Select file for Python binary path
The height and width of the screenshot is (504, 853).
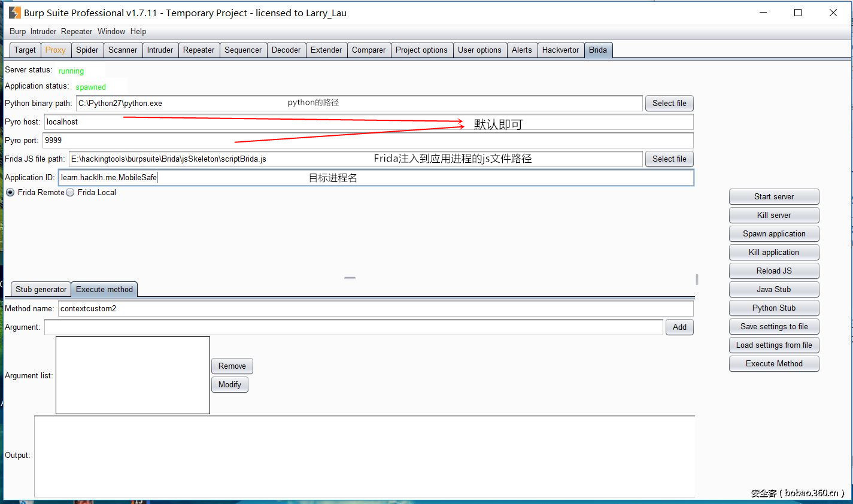(x=669, y=103)
